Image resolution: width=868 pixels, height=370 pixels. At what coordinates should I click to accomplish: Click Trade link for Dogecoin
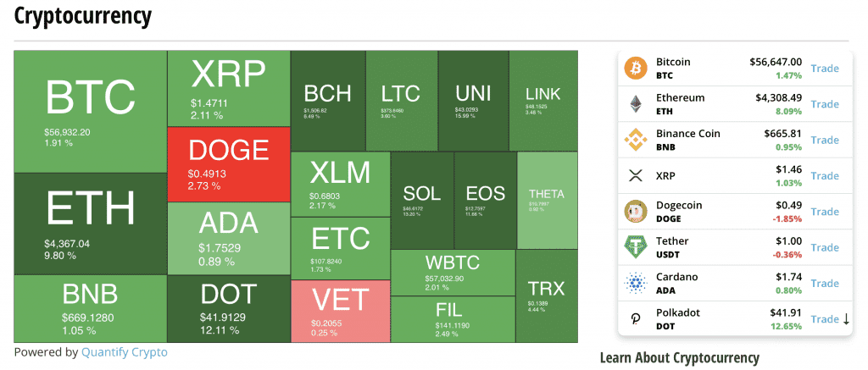click(x=825, y=212)
